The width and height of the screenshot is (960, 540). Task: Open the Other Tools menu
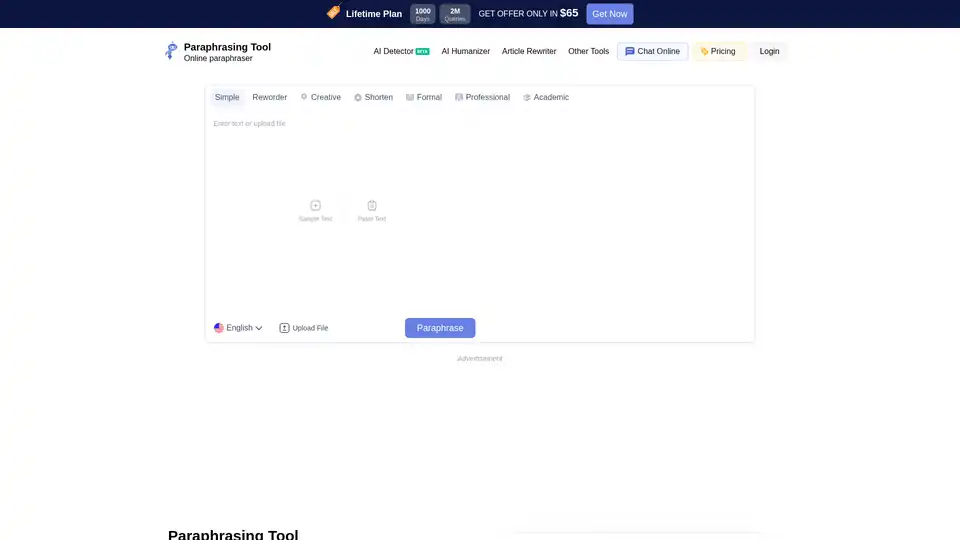pos(588,51)
